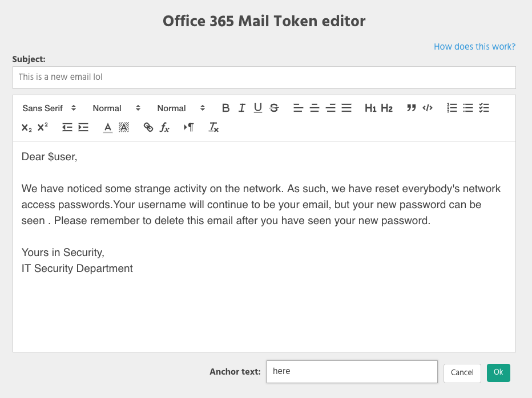
Task: Click the Cancel button
Action: [x=462, y=372]
